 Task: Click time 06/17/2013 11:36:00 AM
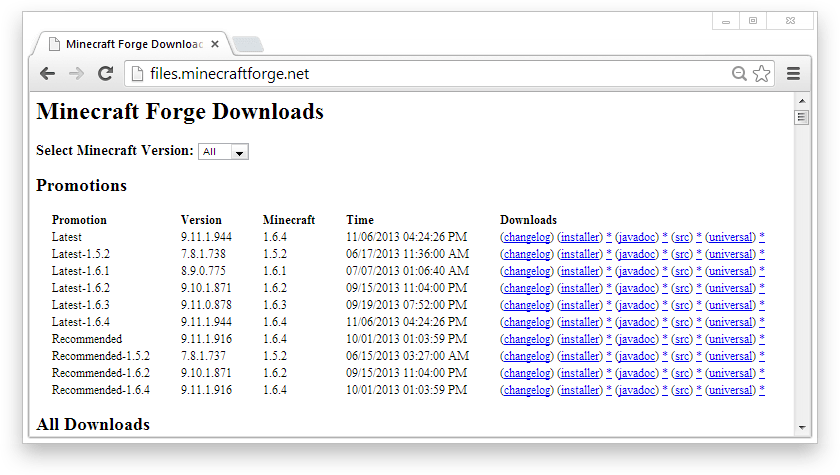(407, 254)
